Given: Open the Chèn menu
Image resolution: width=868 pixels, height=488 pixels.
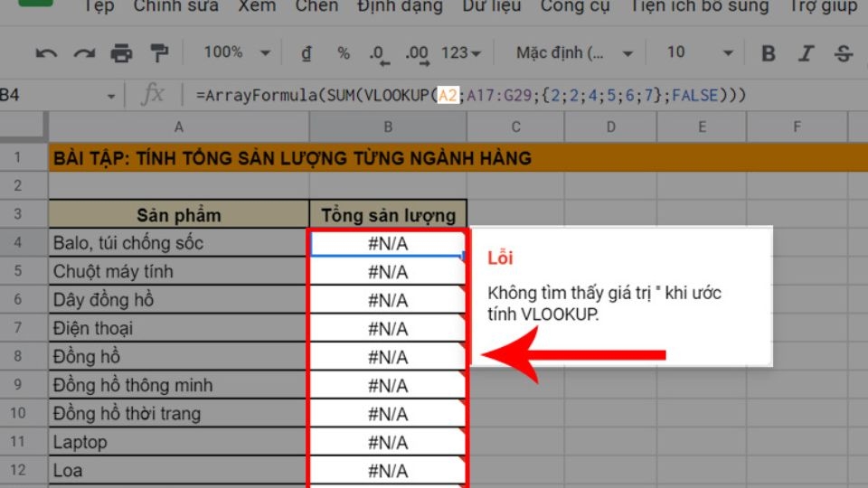Looking at the screenshot, I should coord(316,6).
